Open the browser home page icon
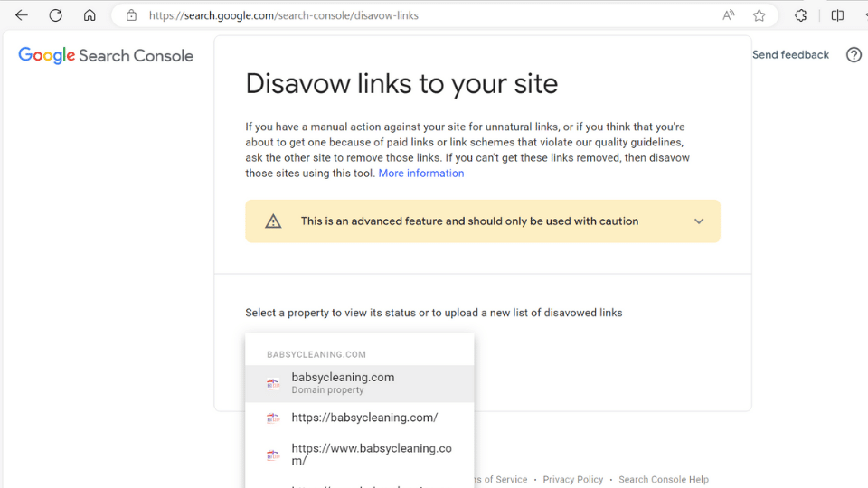This screenshot has width=868, height=488. pos(90,15)
